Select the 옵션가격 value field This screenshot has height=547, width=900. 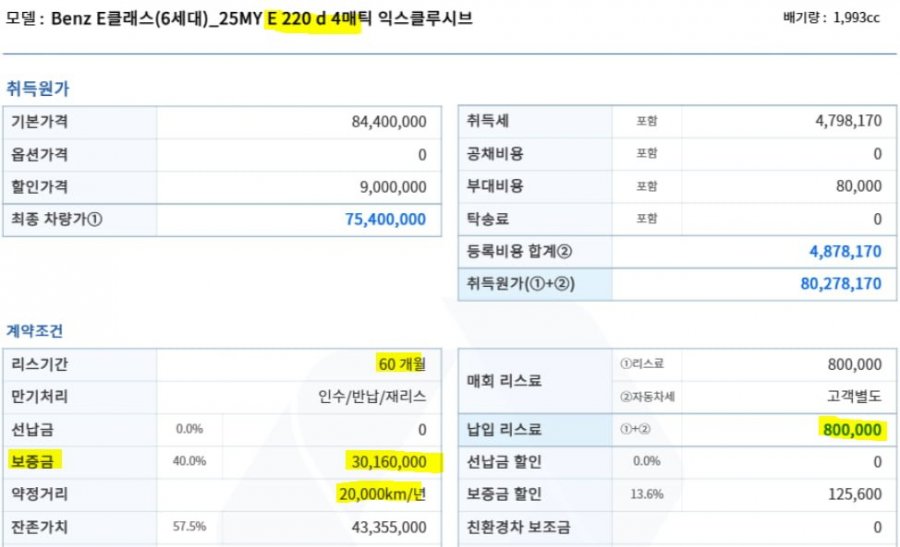(298, 154)
